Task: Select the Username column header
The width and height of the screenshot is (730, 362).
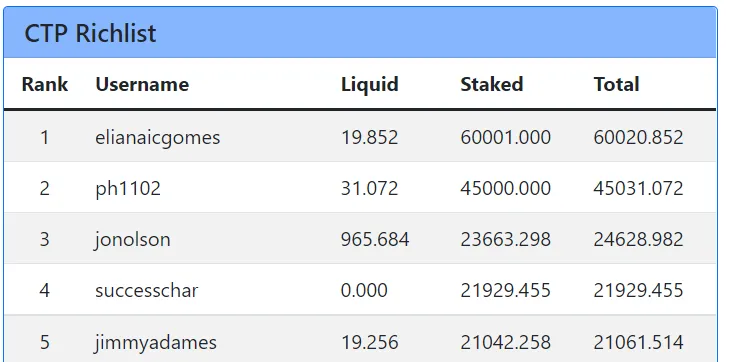Action: [142, 84]
